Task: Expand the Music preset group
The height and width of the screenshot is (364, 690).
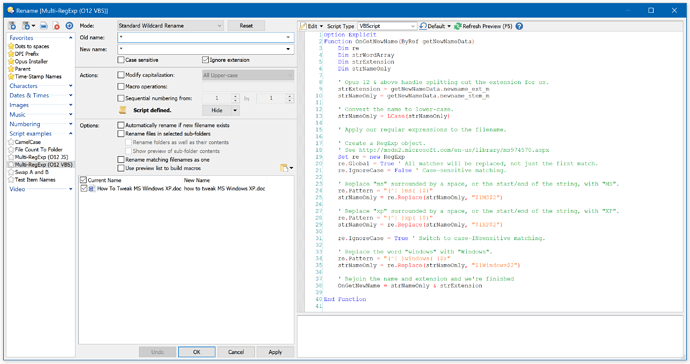Action: click(70, 114)
